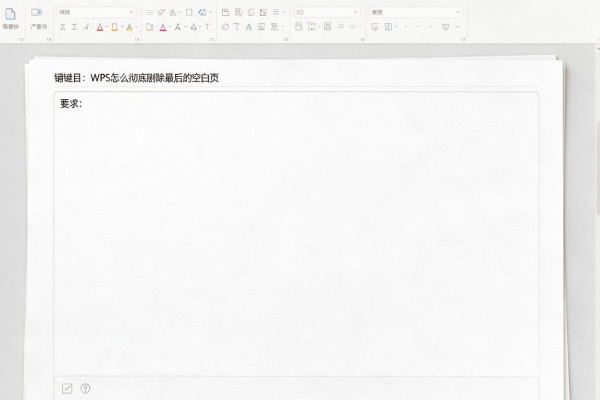Click the two-column layout icon
Viewport: 600px width, 400px height.
pyautogui.click(x=388, y=26)
